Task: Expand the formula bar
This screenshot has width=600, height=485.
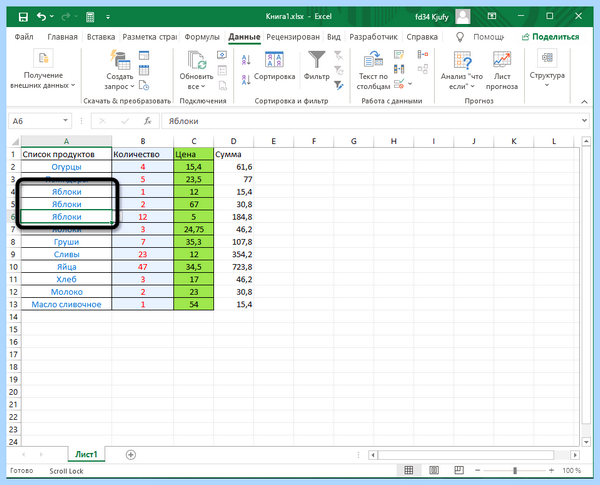Action: coord(584,121)
